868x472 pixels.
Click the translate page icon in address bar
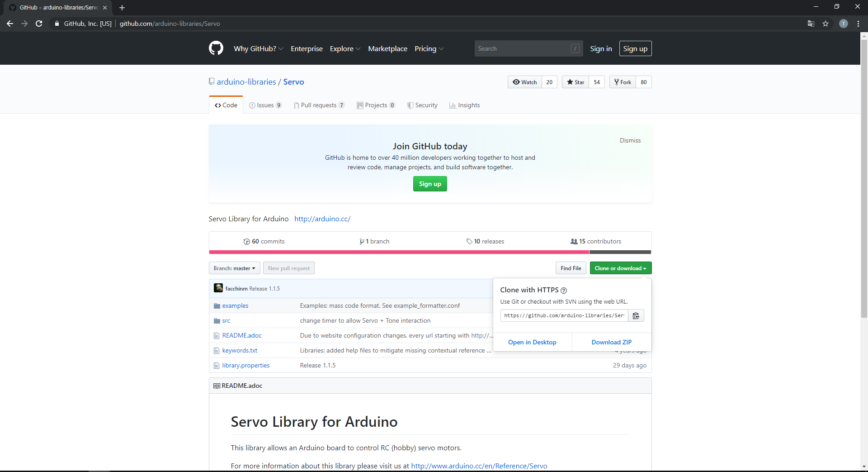click(811, 24)
